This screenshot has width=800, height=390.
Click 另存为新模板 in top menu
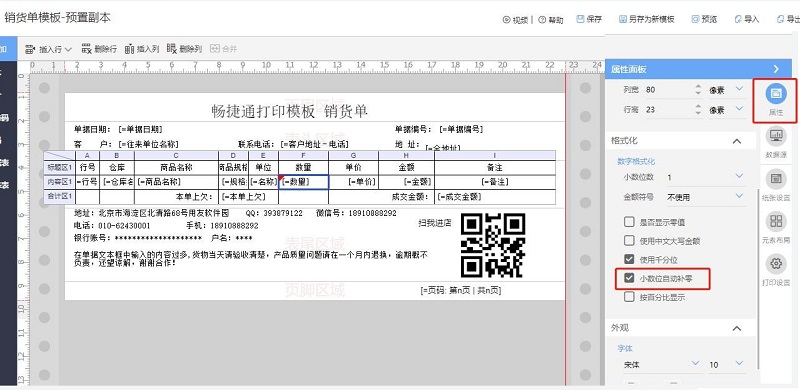[x=646, y=19]
